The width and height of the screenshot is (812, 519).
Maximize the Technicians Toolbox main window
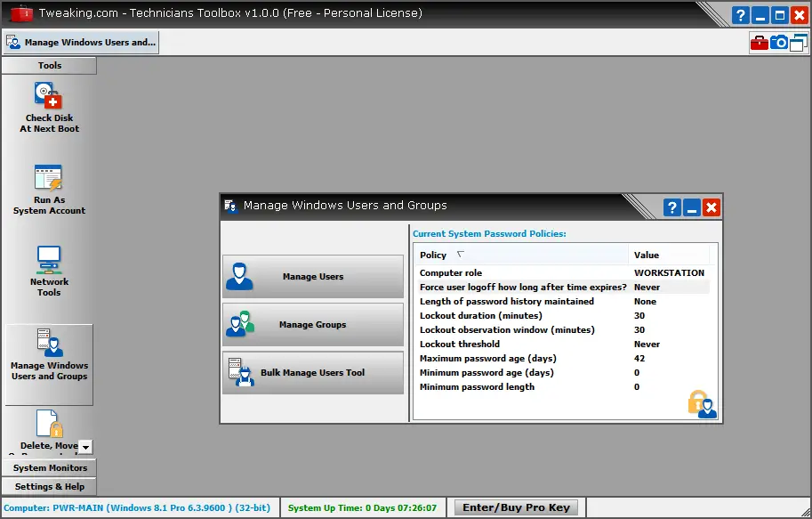(780, 15)
